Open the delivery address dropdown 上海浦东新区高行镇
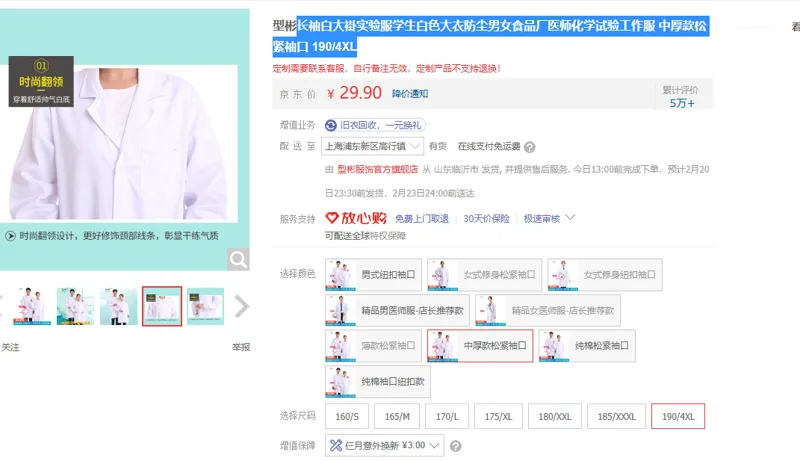800x461 pixels. pos(372,146)
